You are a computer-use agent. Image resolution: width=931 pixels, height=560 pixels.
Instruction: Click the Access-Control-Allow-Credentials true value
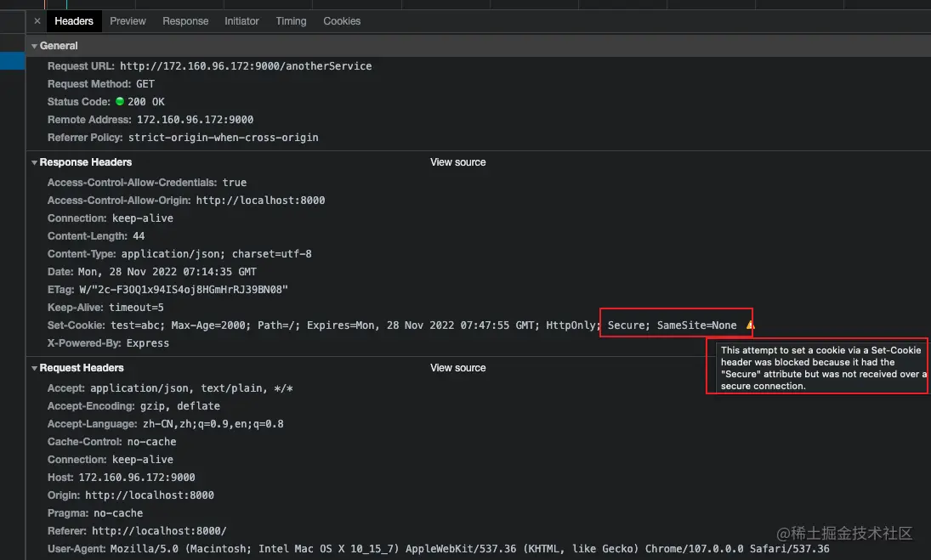235,183
